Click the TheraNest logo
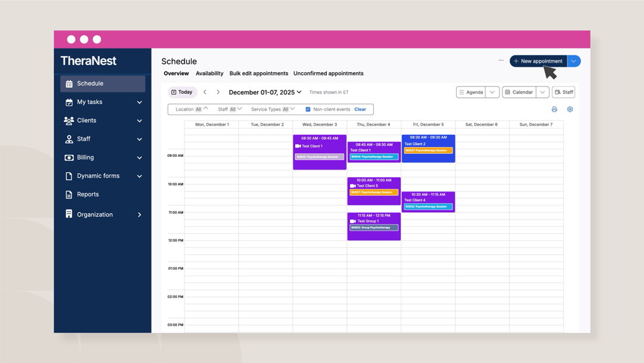The height and width of the screenshot is (363, 644). (88, 61)
